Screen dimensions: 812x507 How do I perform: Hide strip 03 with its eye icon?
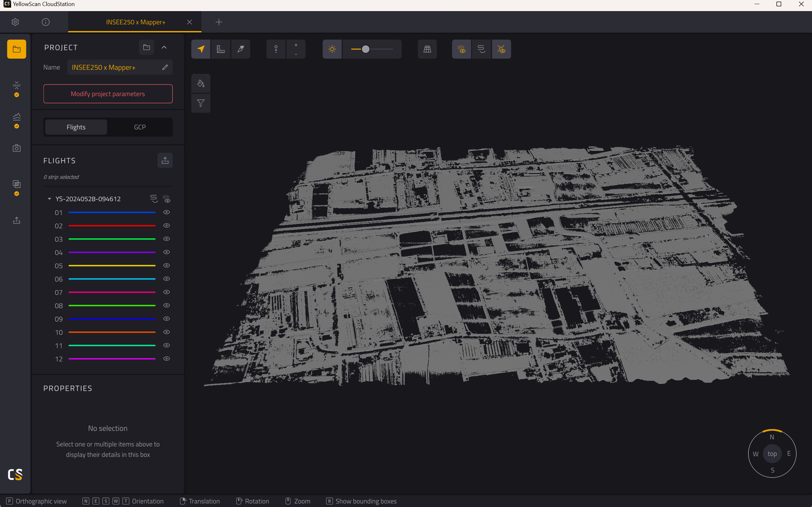coord(167,239)
